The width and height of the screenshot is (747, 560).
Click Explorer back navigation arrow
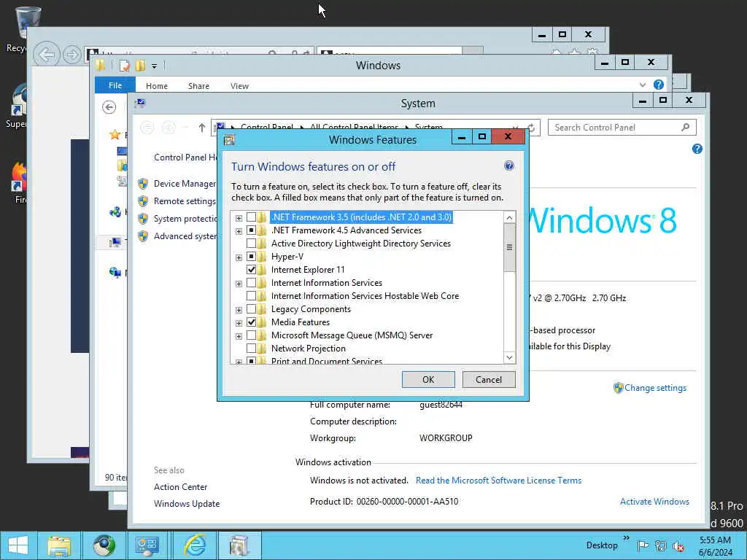pos(109,107)
